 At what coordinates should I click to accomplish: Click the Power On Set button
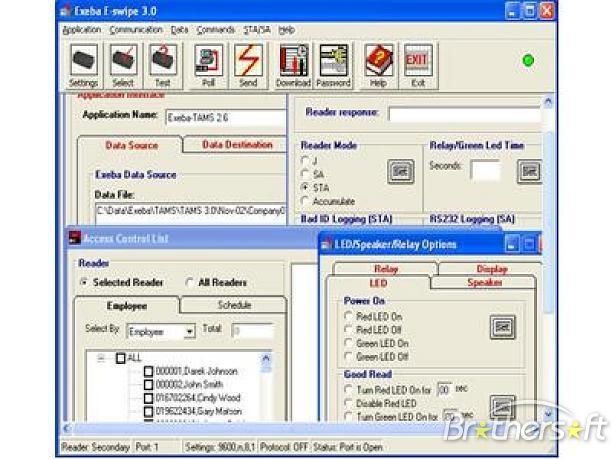coord(502,327)
